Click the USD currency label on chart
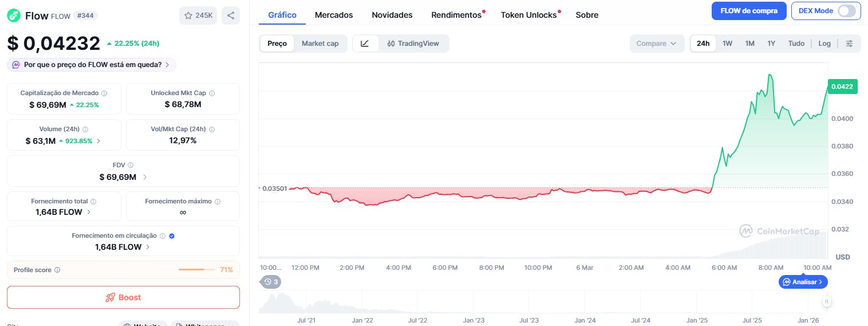Image resolution: width=868 pixels, height=326 pixels. pos(843,257)
